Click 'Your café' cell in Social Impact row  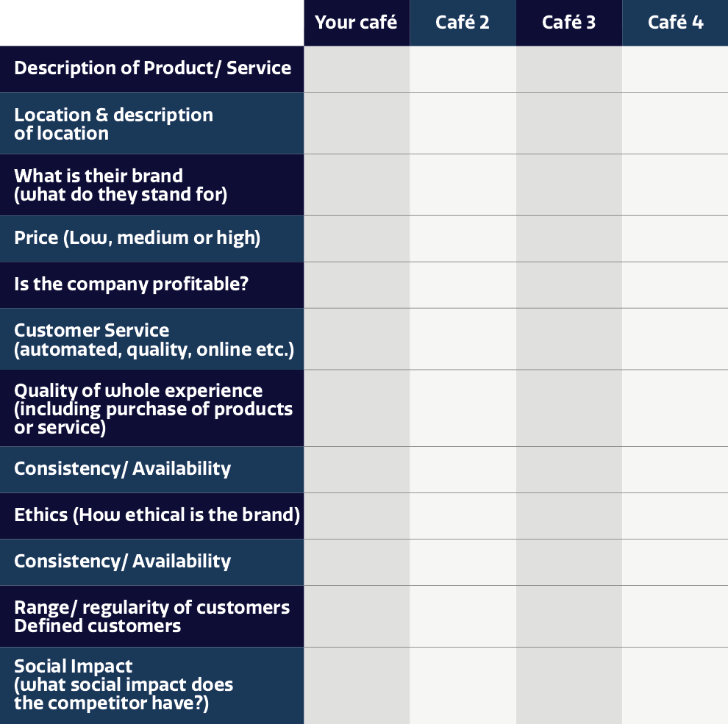click(x=357, y=686)
